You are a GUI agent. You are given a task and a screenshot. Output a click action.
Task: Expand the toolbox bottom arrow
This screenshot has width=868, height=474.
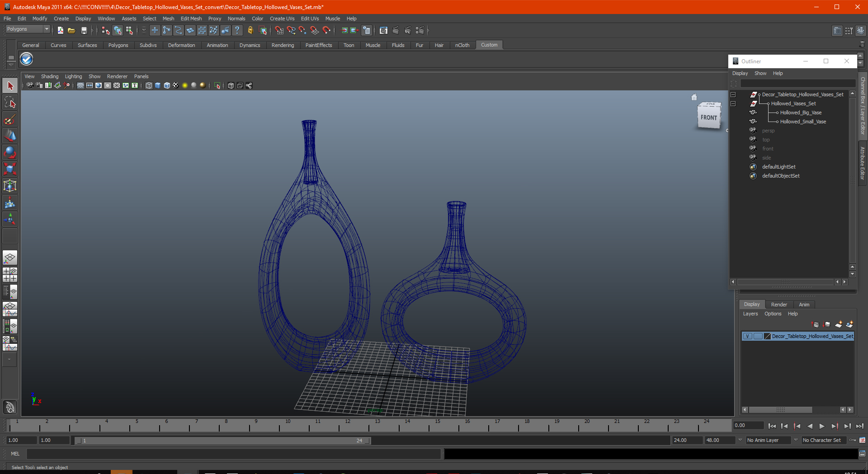(x=9, y=360)
